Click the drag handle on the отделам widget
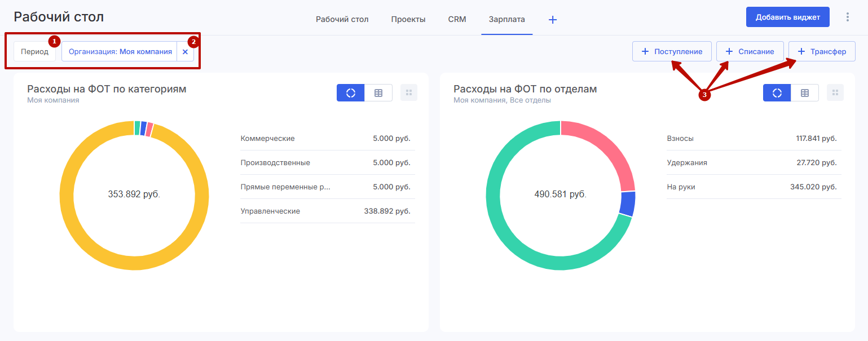The height and width of the screenshot is (341, 868). point(835,93)
